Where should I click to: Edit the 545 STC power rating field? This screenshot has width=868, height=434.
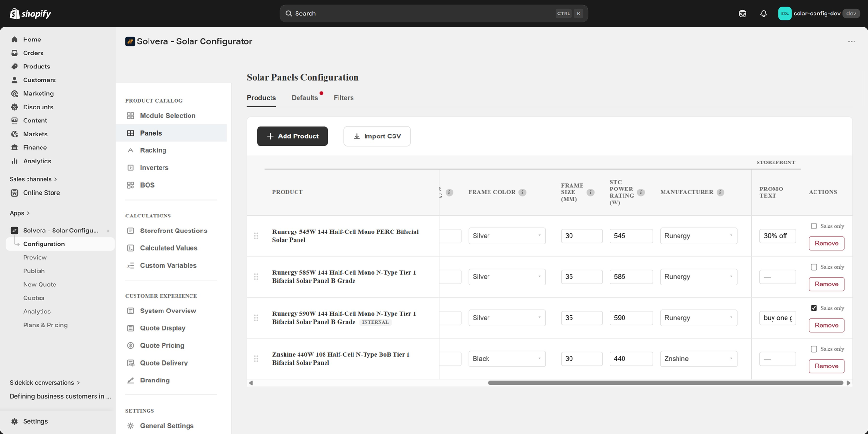click(631, 236)
